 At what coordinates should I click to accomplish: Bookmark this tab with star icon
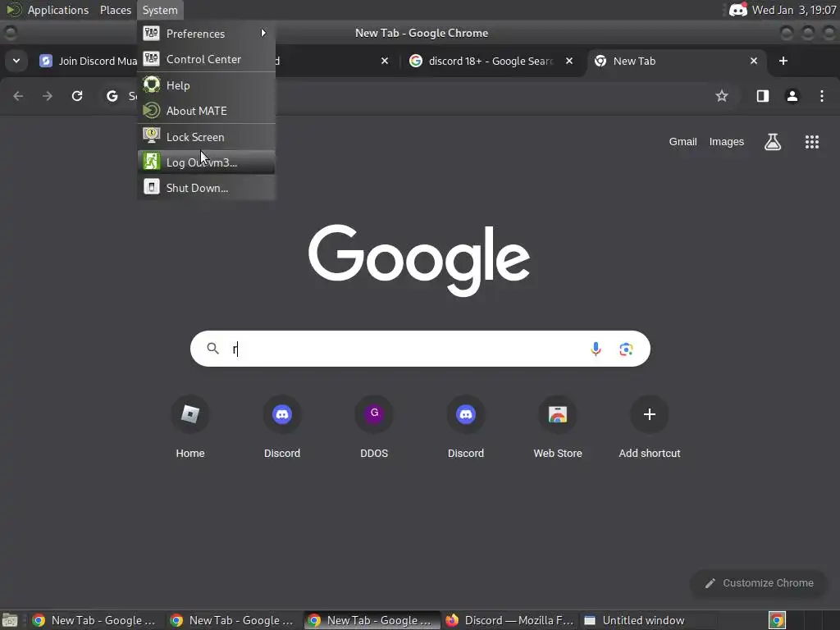click(722, 96)
